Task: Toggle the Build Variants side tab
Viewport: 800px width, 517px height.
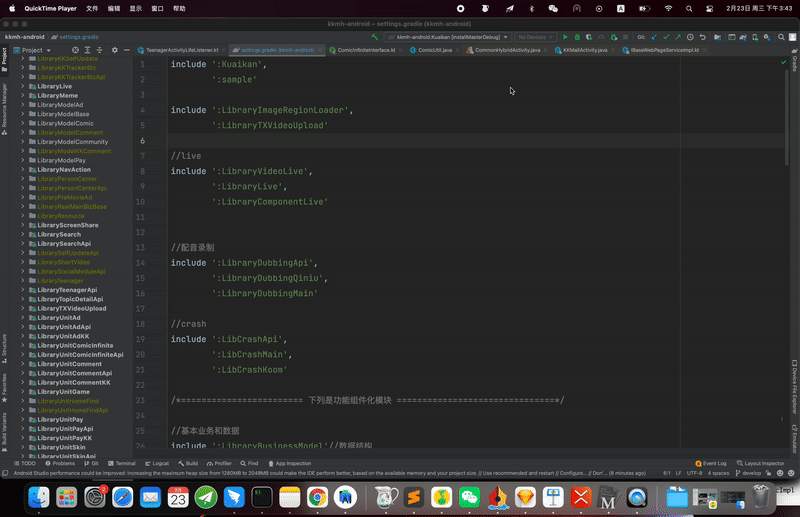Action: tap(4, 432)
